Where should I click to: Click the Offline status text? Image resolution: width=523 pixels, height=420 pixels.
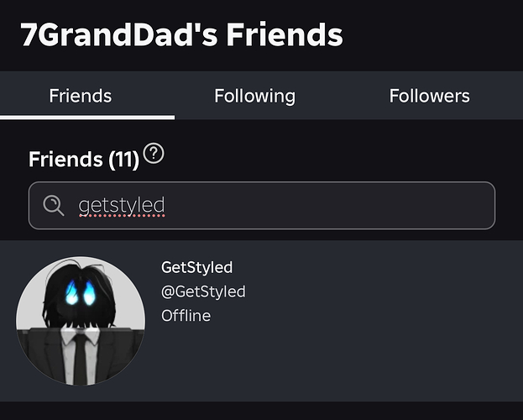coord(186,316)
